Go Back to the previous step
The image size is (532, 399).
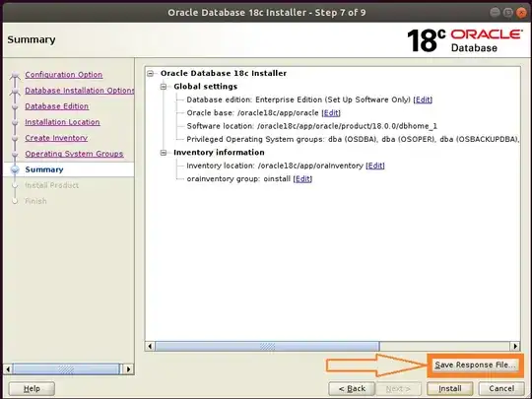tap(352, 388)
